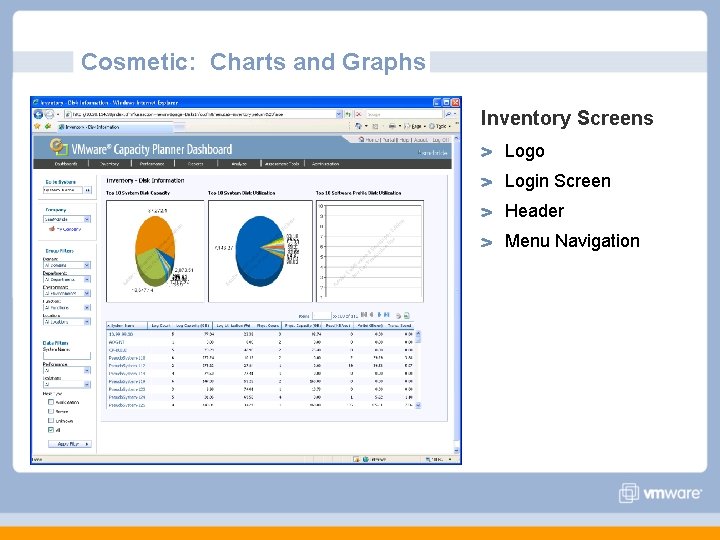Click the browser Home icon in command bar

pos(358,126)
